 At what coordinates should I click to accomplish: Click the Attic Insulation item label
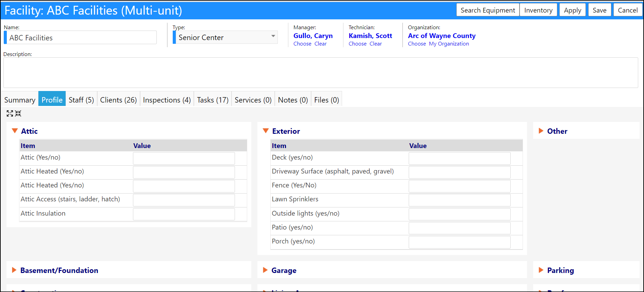coord(43,213)
